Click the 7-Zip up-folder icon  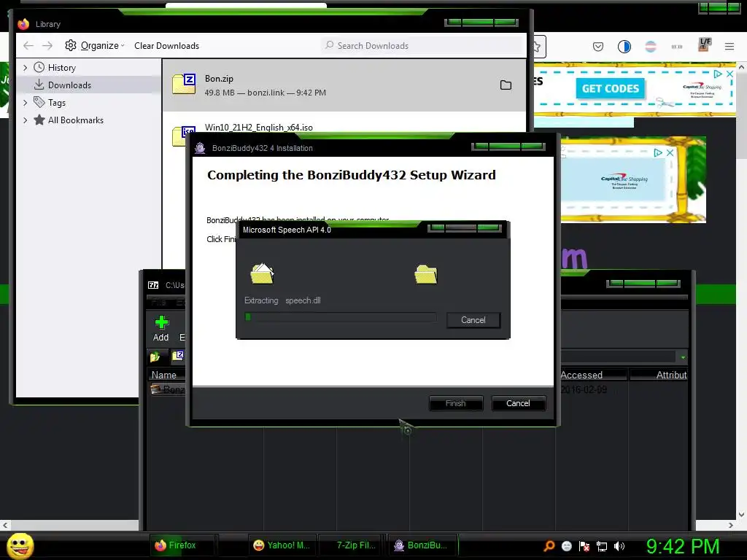pos(155,356)
